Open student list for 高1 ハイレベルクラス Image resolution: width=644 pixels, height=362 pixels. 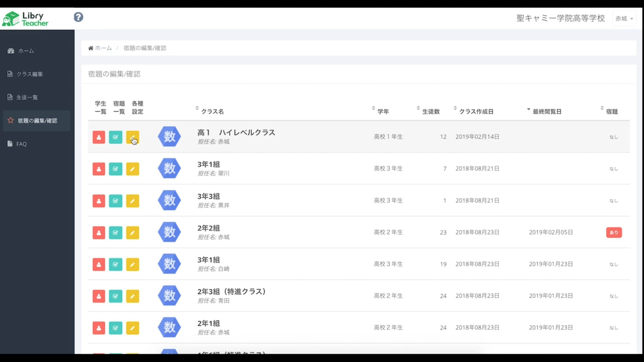click(99, 137)
